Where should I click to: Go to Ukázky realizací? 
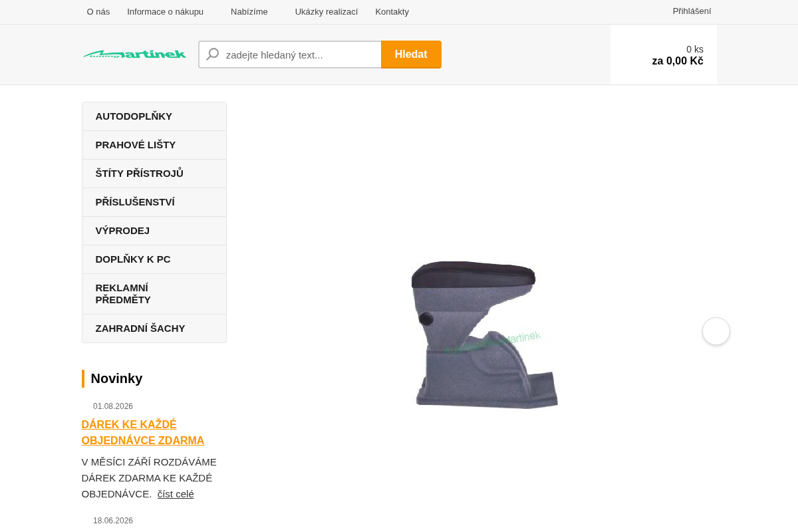tap(327, 11)
